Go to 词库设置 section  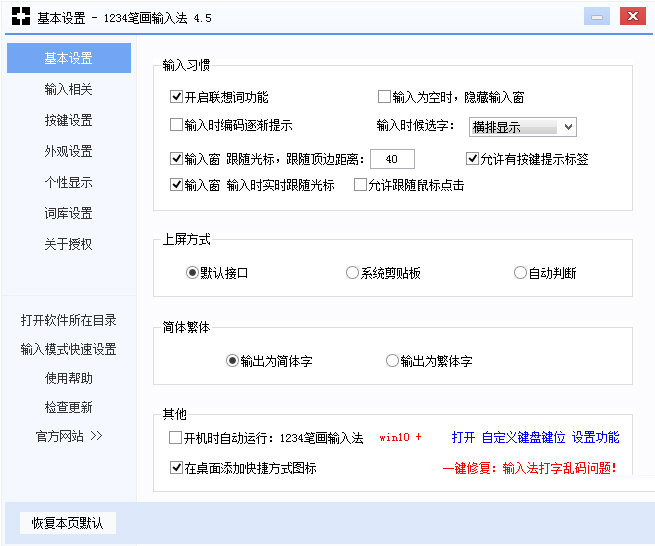pyautogui.click(x=68, y=214)
